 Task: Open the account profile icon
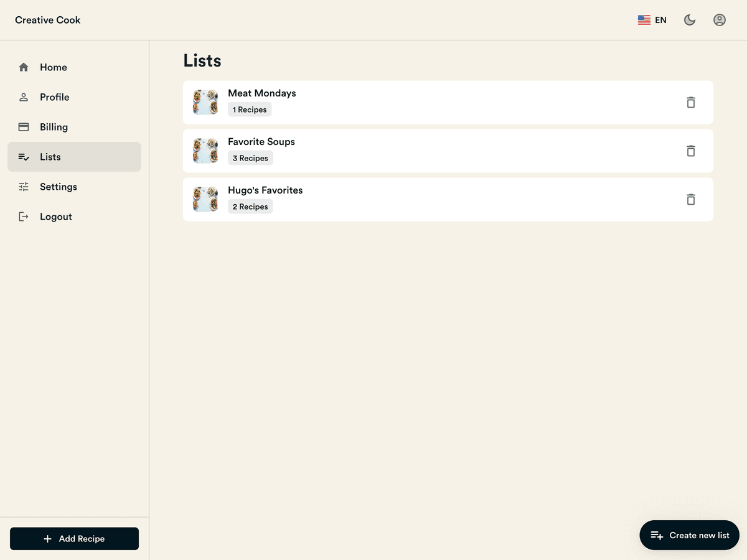(x=719, y=19)
